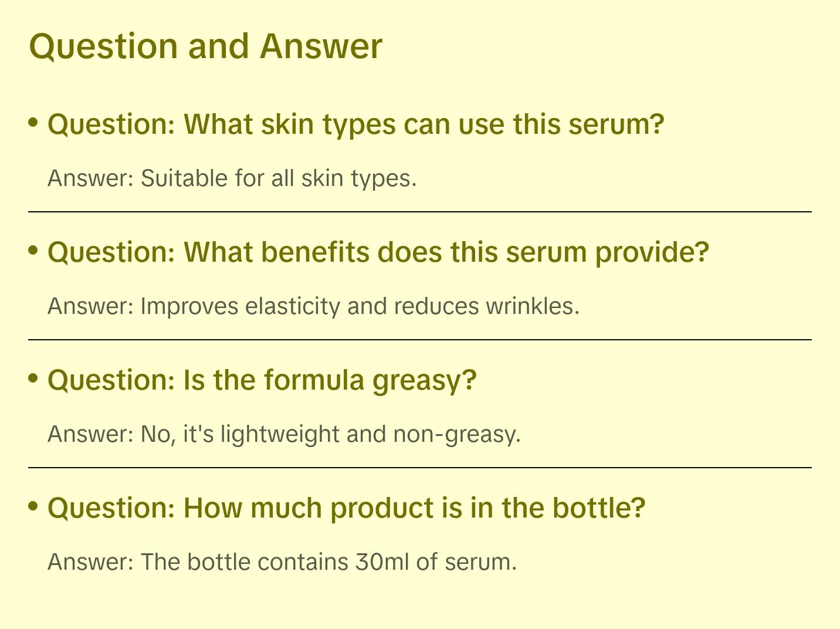The width and height of the screenshot is (840, 629).
Task: Click the "Question and Answer" heading
Action: click(x=205, y=46)
